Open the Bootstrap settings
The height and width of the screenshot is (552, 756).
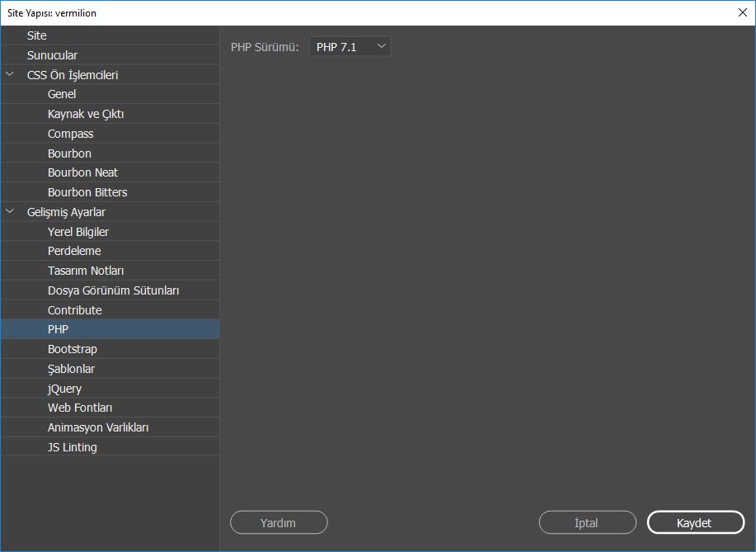click(110, 349)
